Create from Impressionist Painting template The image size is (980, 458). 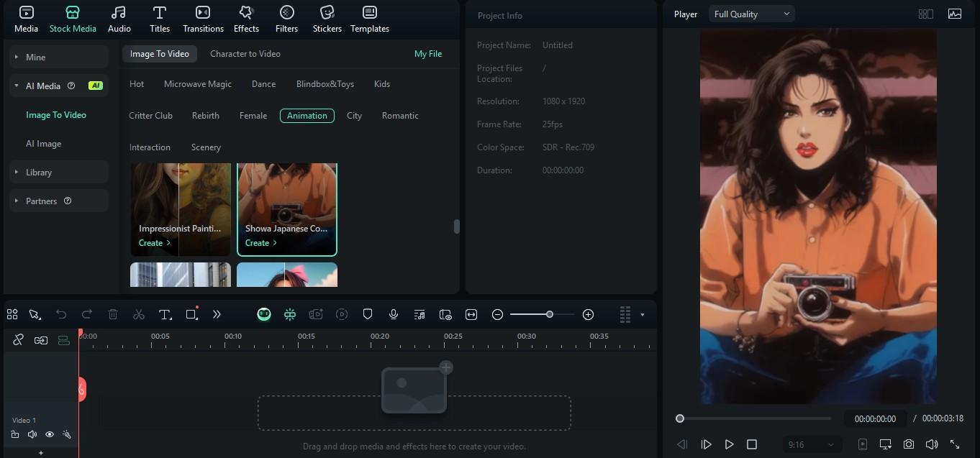click(x=154, y=243)
